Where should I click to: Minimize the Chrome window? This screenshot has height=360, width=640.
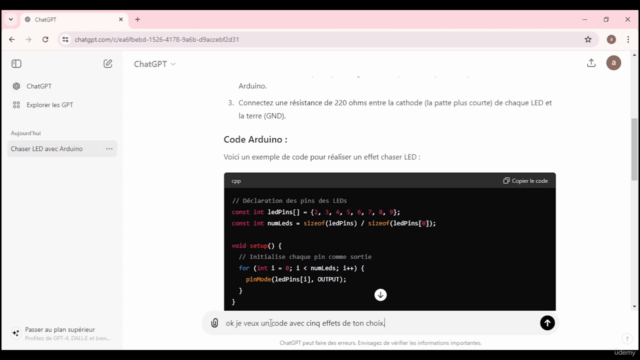coord(584,20)
